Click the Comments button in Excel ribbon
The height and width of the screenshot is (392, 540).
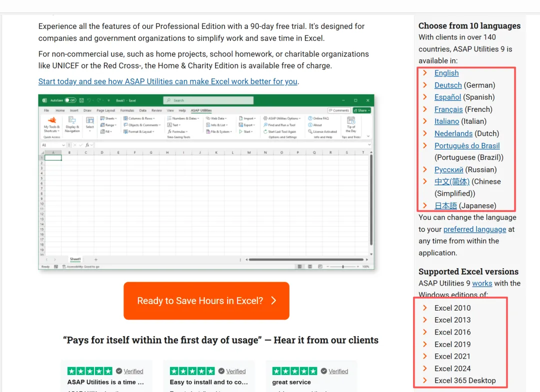339,110
